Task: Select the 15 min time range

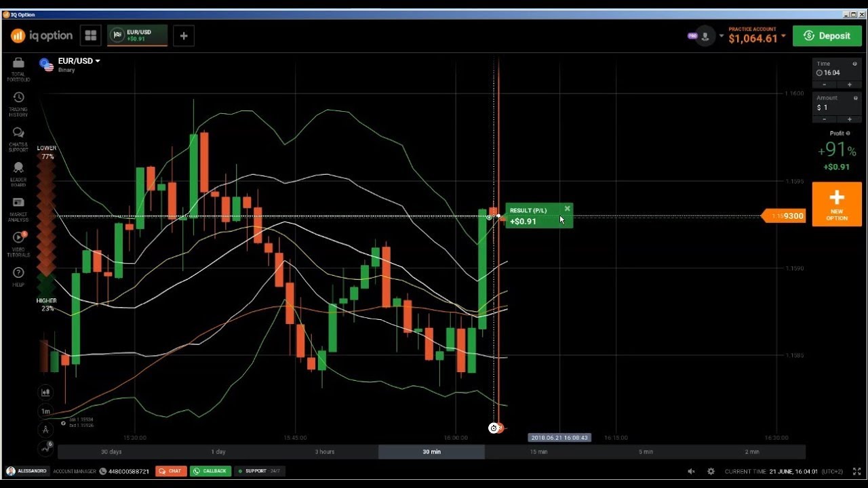Action: [x=538, y=451]
